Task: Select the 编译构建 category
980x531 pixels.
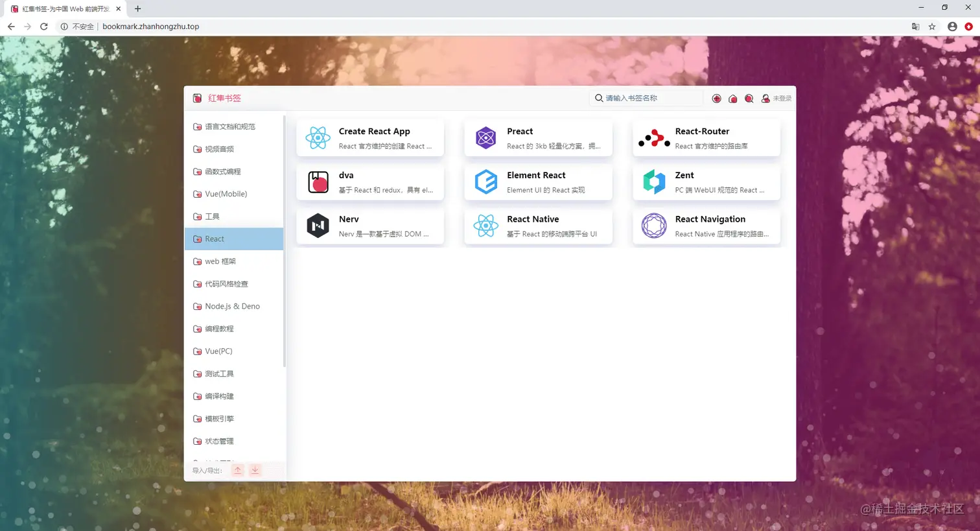Action: tap(234, 396)
